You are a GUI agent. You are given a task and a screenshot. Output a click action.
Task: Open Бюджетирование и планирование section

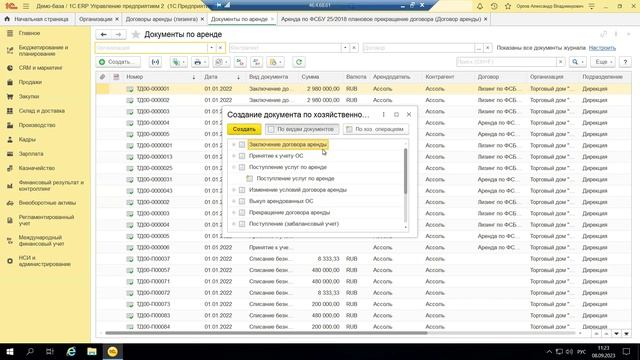point(43,51)
